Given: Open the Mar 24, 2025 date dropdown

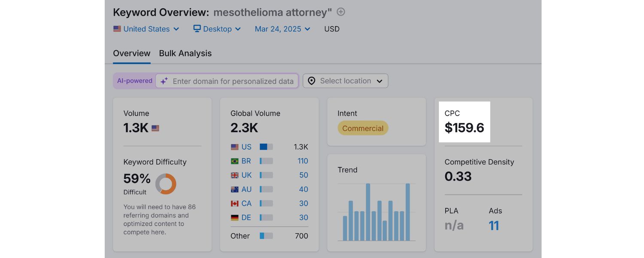Looking at the screenshot, I should coord(283,29).
